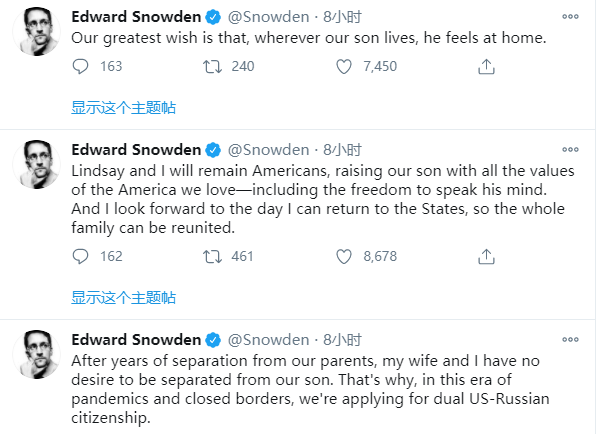The image size is (597, 434).
Task: Like the tweet with 8,678 likes
Action: [344, 257]
